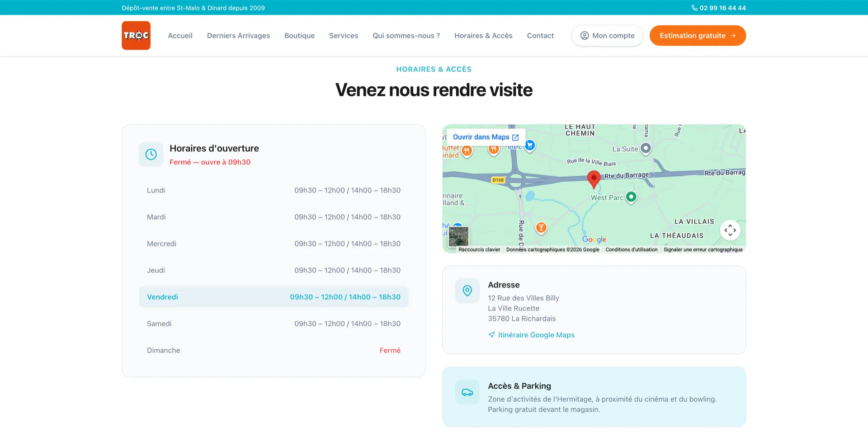Select the highlighted Vendredi hours row
Viewport: 868px width, 442px height.
[x=274, y=297]
